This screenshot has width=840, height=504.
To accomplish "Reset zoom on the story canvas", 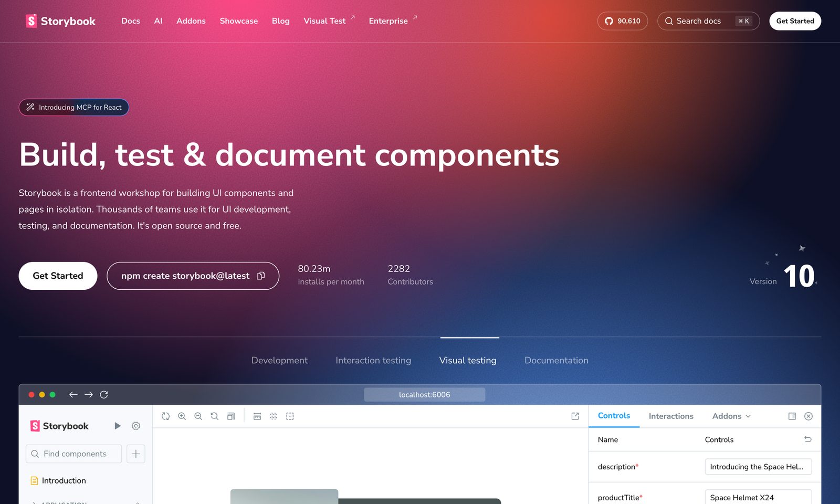I will (x=215, y=416).
